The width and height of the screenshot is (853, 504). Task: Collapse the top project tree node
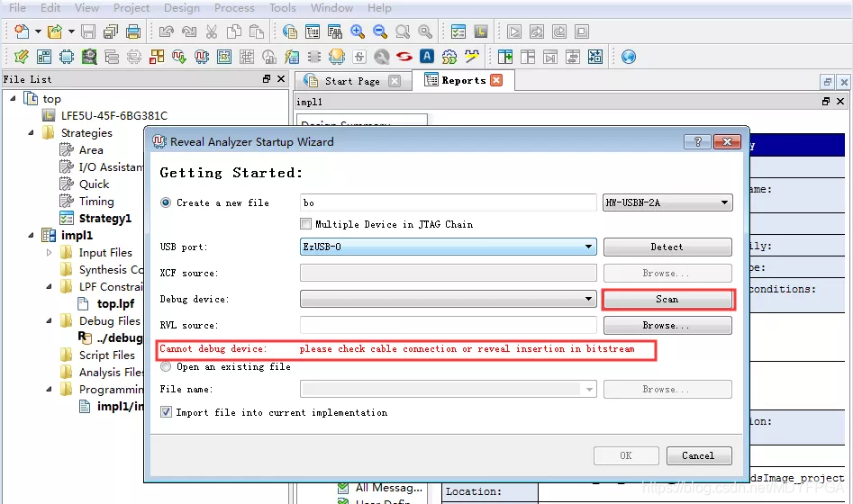13,98
